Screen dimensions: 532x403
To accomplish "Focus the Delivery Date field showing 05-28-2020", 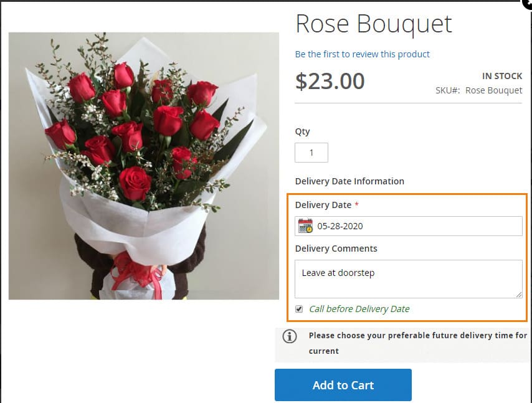I will click(x=417, y=226).
